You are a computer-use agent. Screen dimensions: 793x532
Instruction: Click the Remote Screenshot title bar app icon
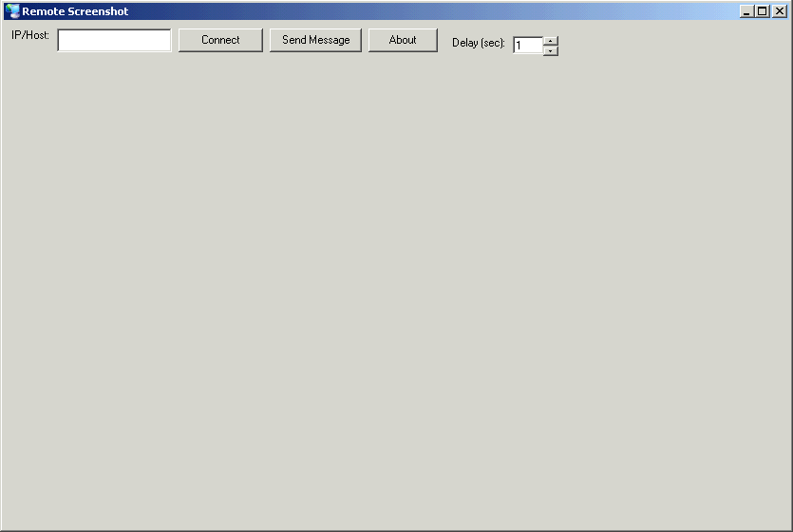click(x=12, y=11)
